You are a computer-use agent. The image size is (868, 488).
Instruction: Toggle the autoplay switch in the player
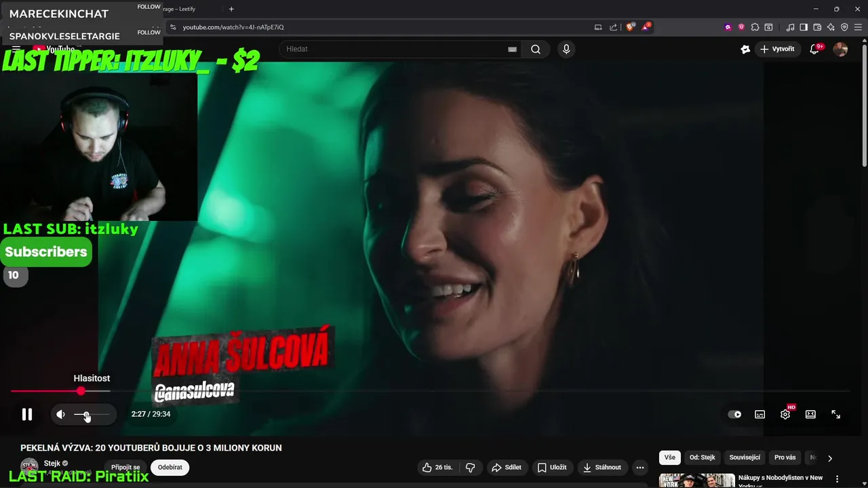coord(734,414)
